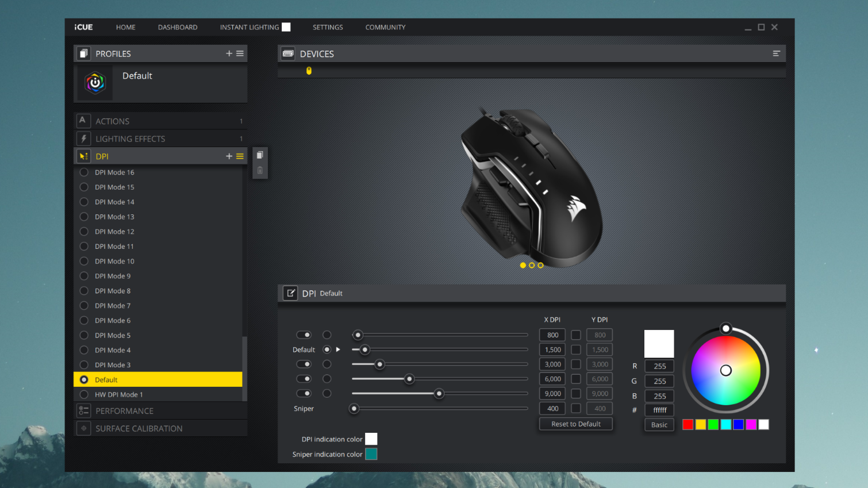Click the slider handle for the 9,000 DPI stage
The height and width of the screenshot is (488, 868).
pyautogui.click(x=439, y=394)
